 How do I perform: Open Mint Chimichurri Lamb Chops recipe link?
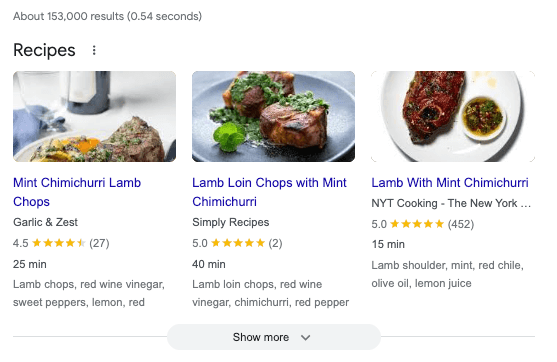(x=77, y=192)
